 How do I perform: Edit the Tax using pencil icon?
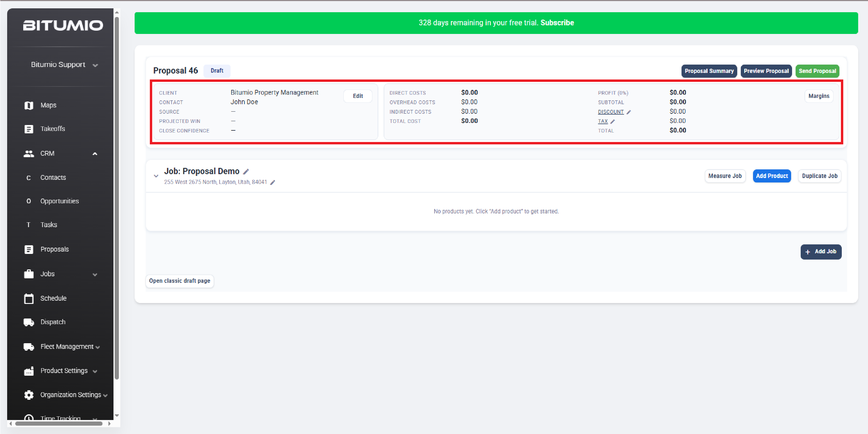pyautogui.click(x=613, y=121)
